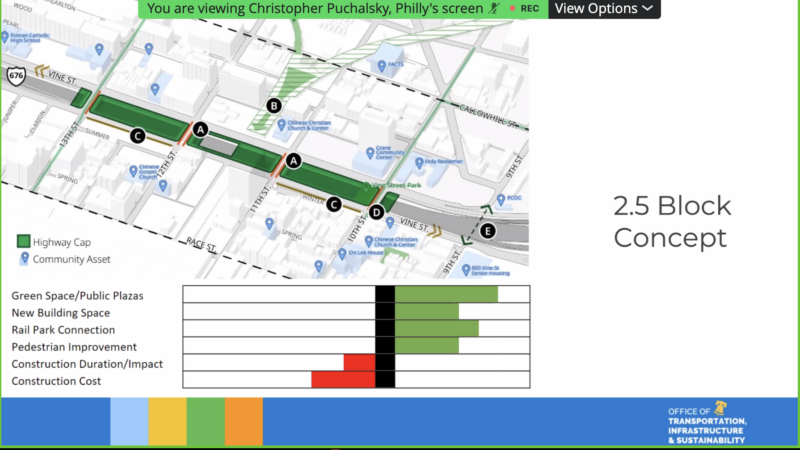Click the green footer color block
The width and height of the screenshot is (800, 450).
[206, 421]
